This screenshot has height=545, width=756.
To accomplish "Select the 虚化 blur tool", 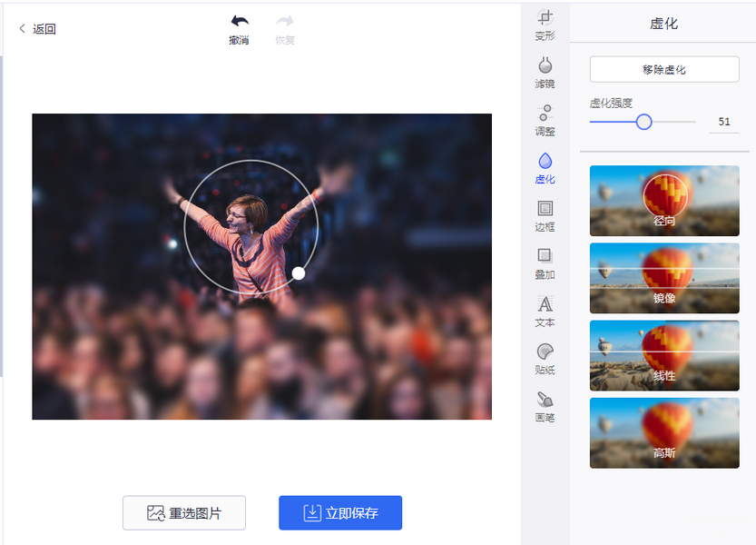I will 545,167.
